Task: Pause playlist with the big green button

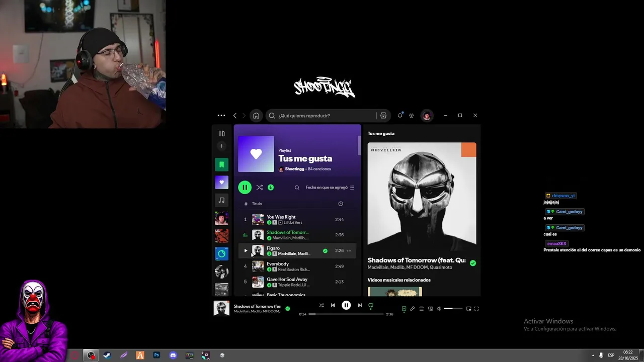Action: point(245,188)
